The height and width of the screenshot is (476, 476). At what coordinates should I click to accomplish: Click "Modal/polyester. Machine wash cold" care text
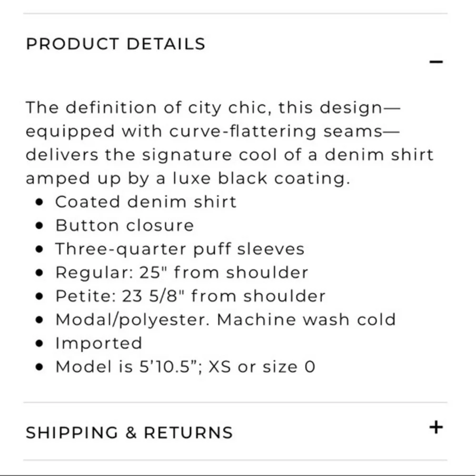click(225, 319)
